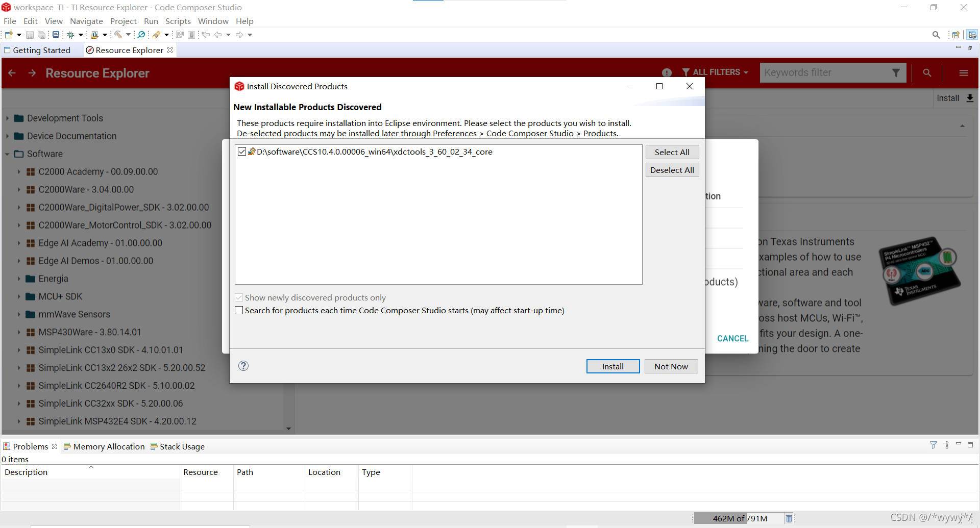Click scroll-down arrow of tree panel
This screenshot has width=980, height=528.
289,429
